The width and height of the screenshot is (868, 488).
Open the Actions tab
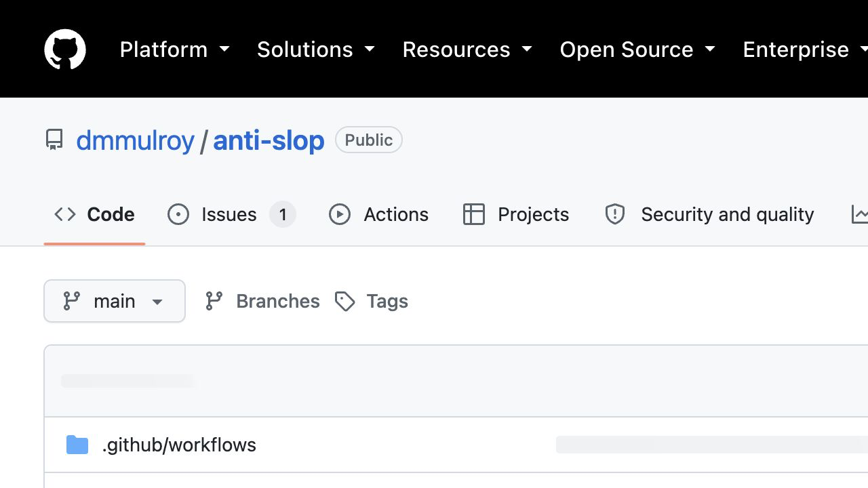pyautogui.click(x=378, y=214)
